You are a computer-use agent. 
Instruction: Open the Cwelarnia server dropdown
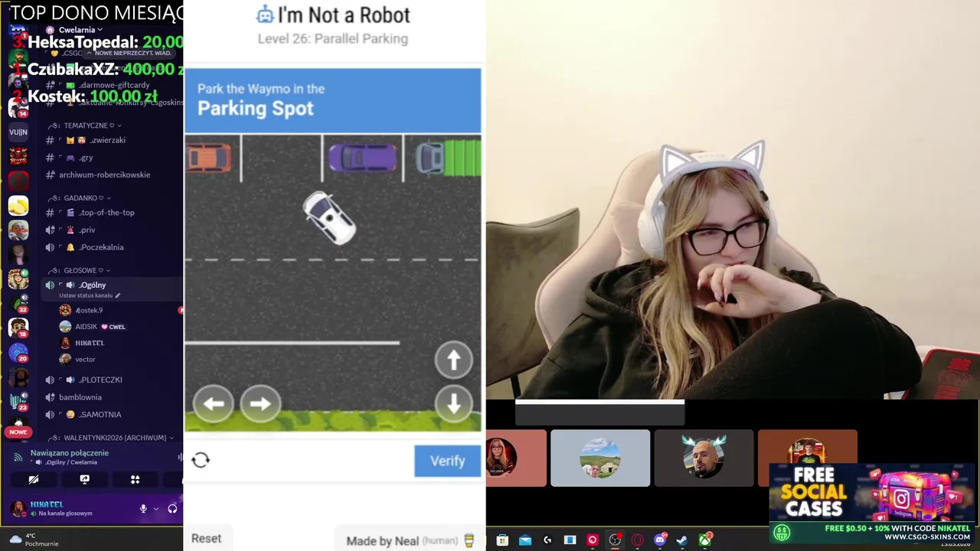coord(82,30)
